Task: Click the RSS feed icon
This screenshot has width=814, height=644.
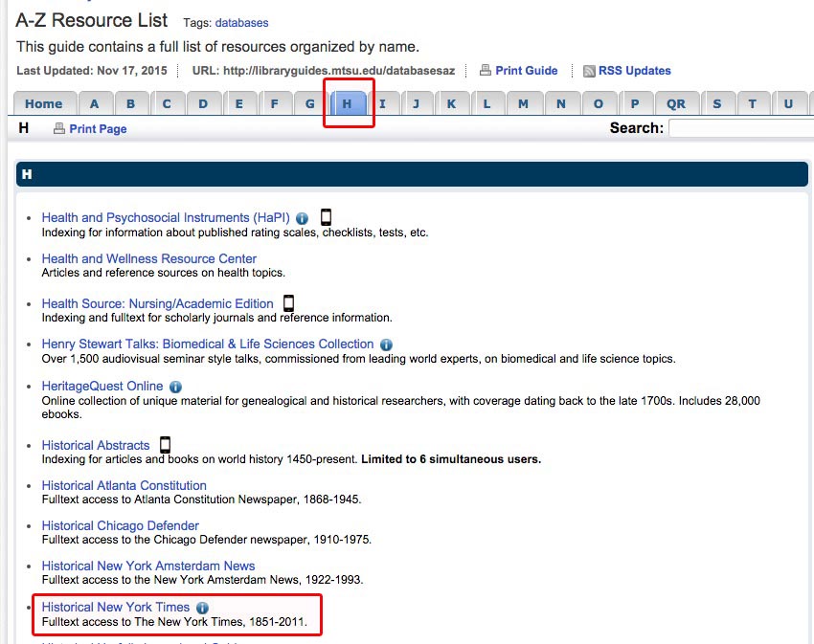Action: coord(589,71)
